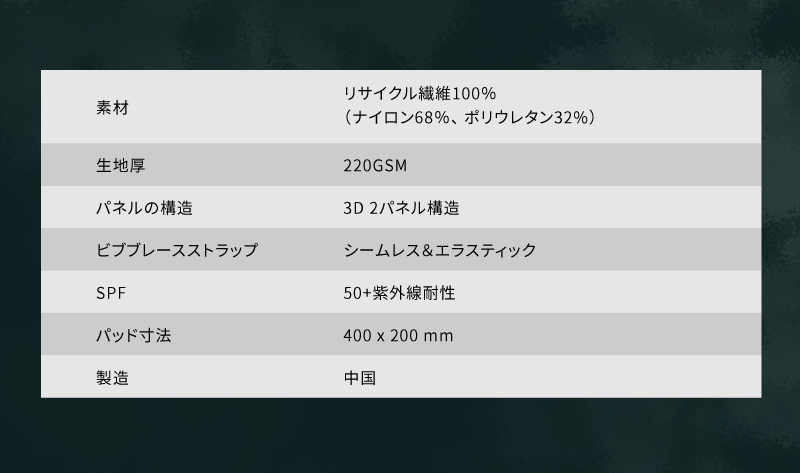Click the ナイロン68%、ポリウレタン32% line
This screenshot has height=473, width=800.
coord(469,118)
